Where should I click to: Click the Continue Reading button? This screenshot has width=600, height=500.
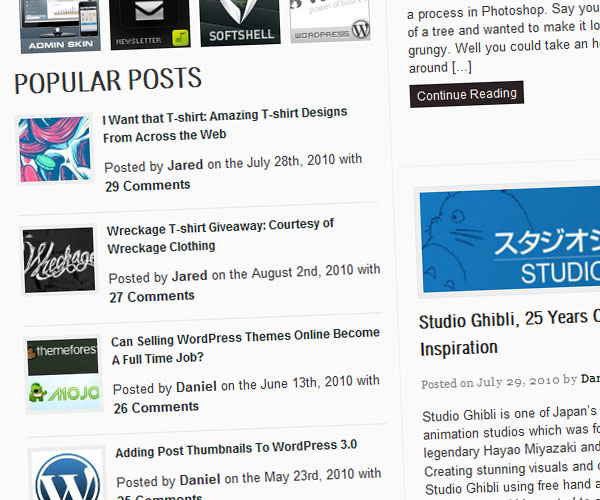466,94
